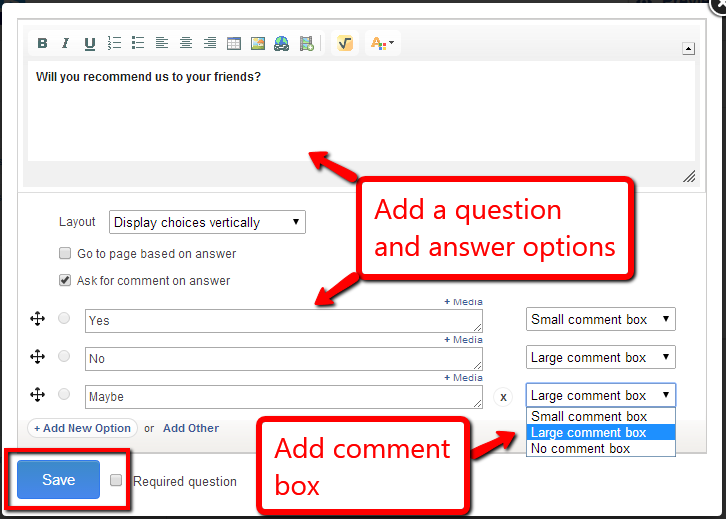Insert a hyperlink with the link icon
The width and height of the screenshot is (726, 519).
[282, 43]
